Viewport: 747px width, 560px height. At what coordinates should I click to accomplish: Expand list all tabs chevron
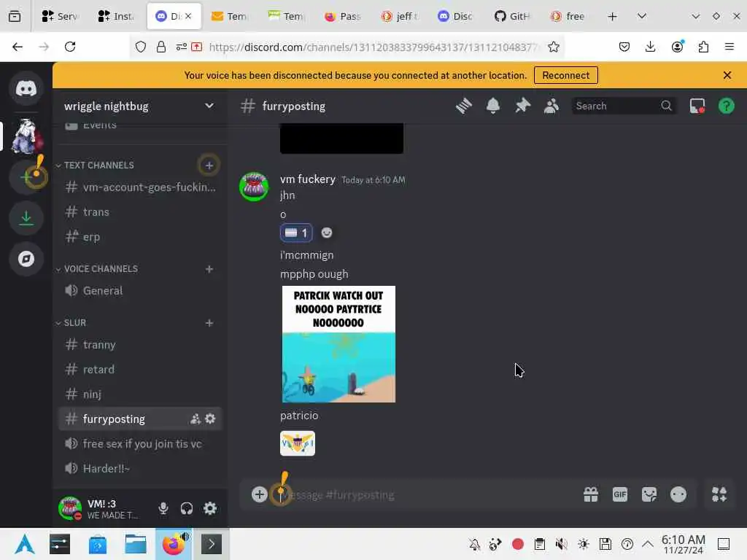click(x=642, y=16)
